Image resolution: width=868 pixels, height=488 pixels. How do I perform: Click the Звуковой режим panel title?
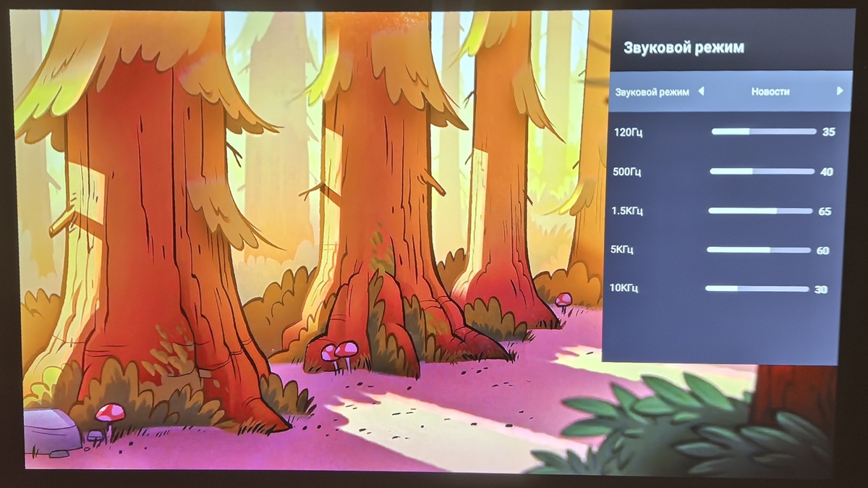(x=684, y=48)
